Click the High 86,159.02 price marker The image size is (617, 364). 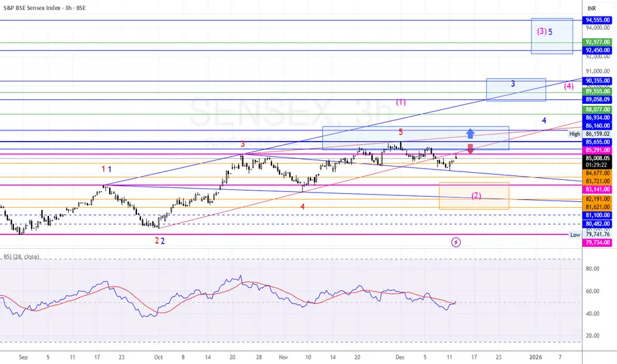[x=590, y=134]
